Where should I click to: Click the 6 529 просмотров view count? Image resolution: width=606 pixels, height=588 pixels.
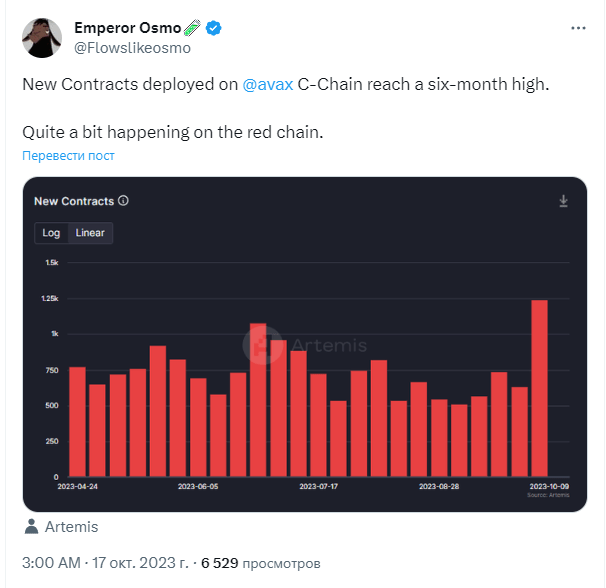261,563
